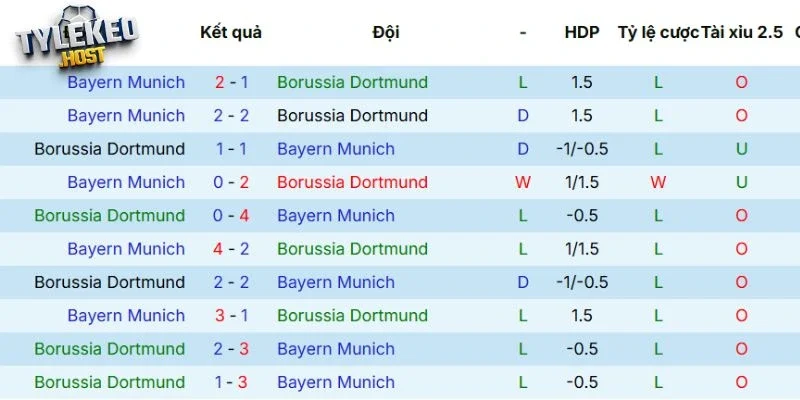Open the 2 - 1 match score

(231, 82)
